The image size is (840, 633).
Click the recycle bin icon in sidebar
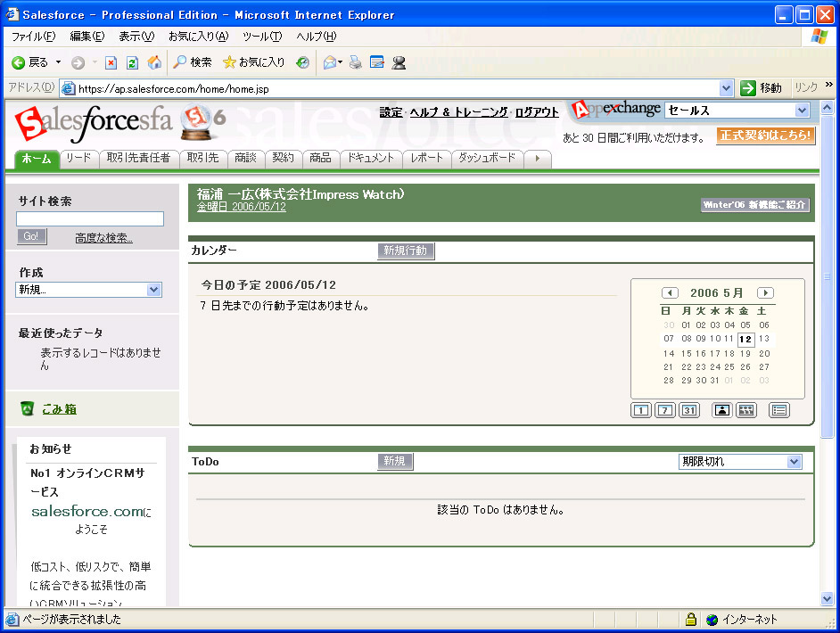click(x=28, y=408)
